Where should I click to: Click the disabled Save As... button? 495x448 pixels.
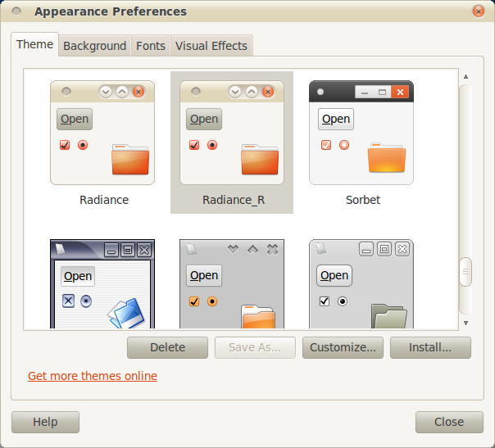point(255,347)
